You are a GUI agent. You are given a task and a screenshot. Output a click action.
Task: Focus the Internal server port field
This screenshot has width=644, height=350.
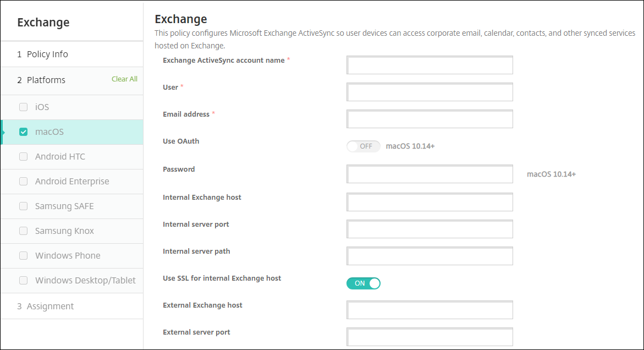tap(430, 229)
